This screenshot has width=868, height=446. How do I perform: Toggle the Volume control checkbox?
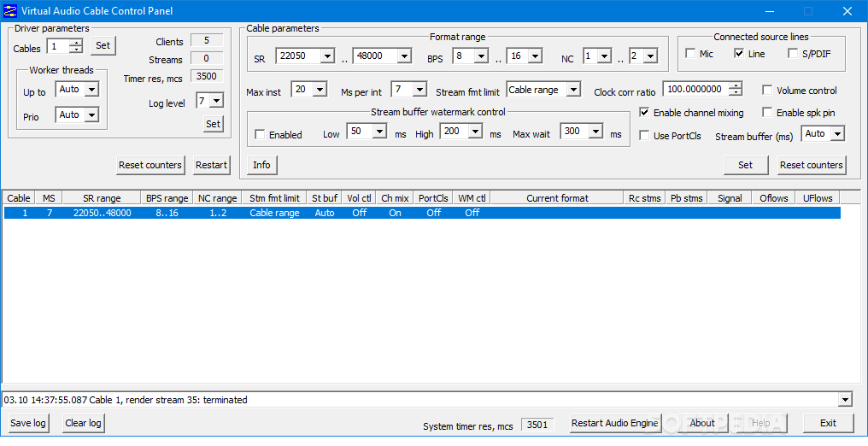pyautogui.click(x=767, y=91)
